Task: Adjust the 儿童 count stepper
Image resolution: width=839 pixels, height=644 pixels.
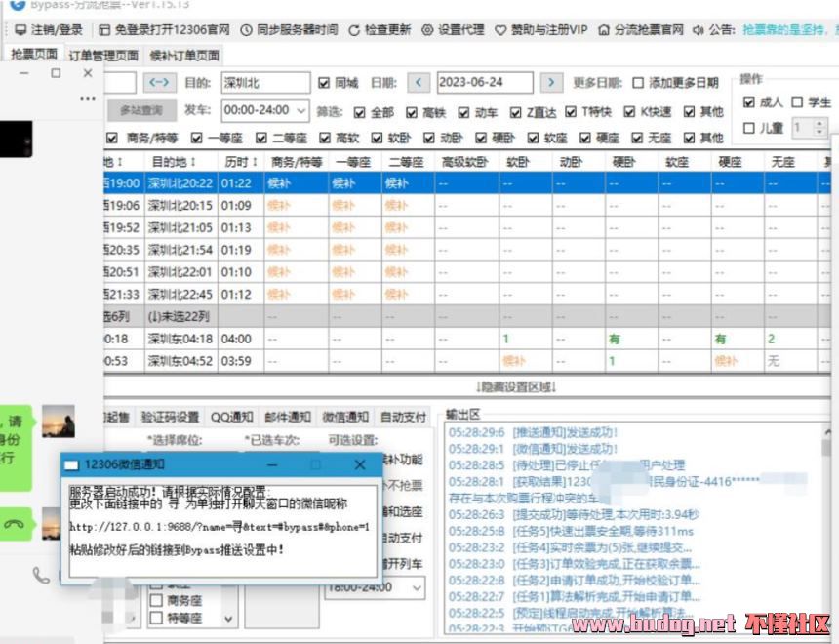Action: (819, 128)
